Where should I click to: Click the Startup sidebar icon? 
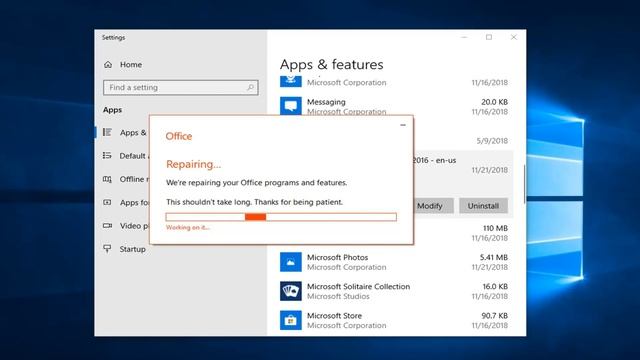pos(107,249)
